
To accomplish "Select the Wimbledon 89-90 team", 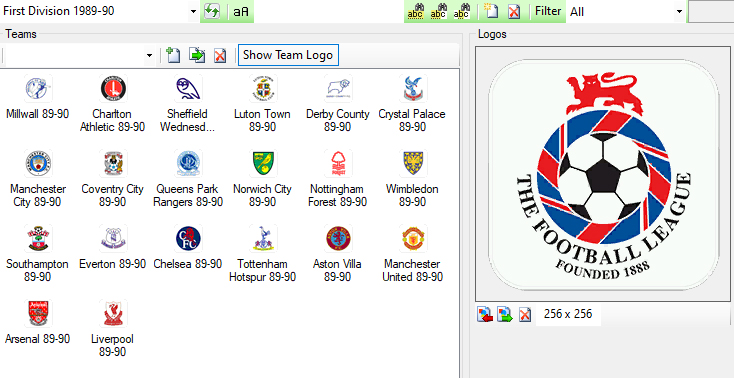I will (x=412, y=178).
